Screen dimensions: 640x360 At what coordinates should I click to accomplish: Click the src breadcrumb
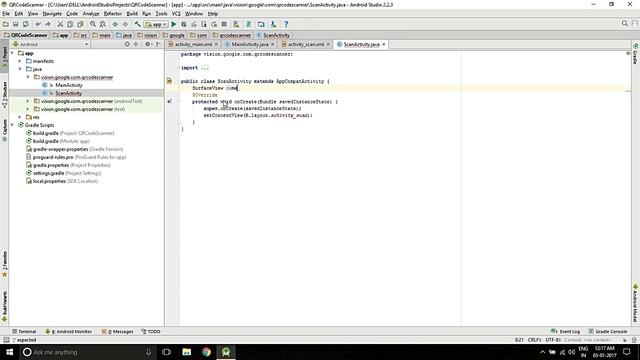coord(81,36)
